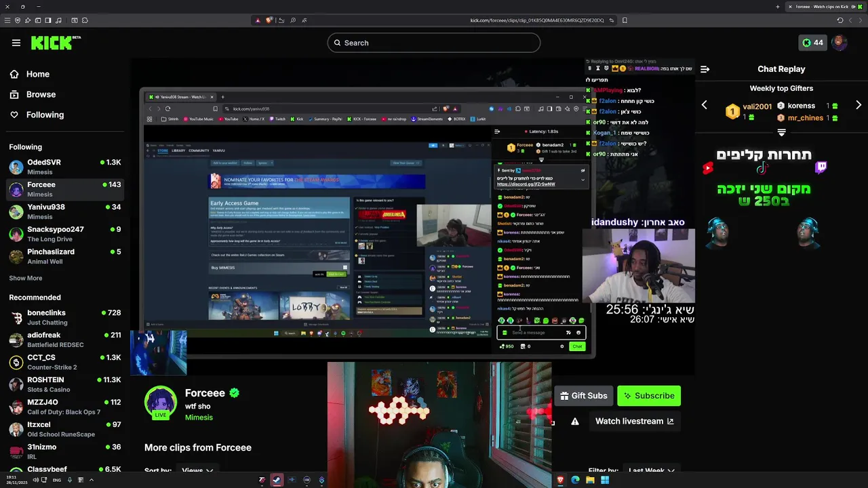Screen dimensions: 868x488
Task: Open the Watch livestream link
Action: (635, 421)
